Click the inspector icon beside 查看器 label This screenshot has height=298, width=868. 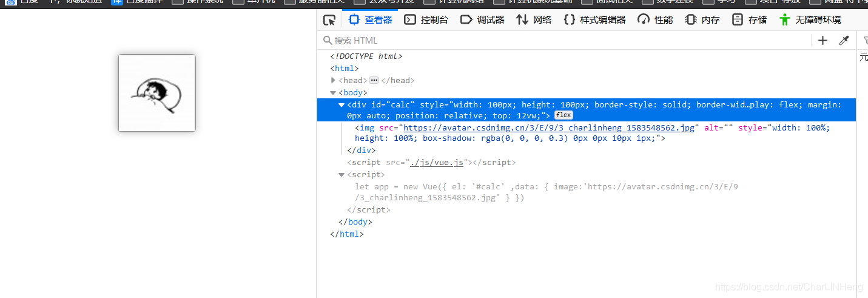coord(354,20)
